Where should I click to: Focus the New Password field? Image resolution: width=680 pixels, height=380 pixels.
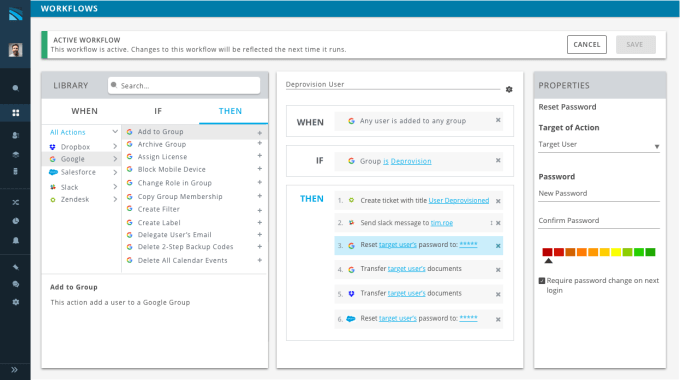599,194
